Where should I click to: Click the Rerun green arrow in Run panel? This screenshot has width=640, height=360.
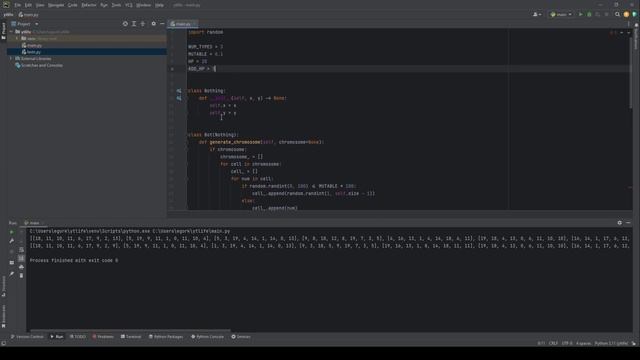pyautogui.click(x=11, y=232)
